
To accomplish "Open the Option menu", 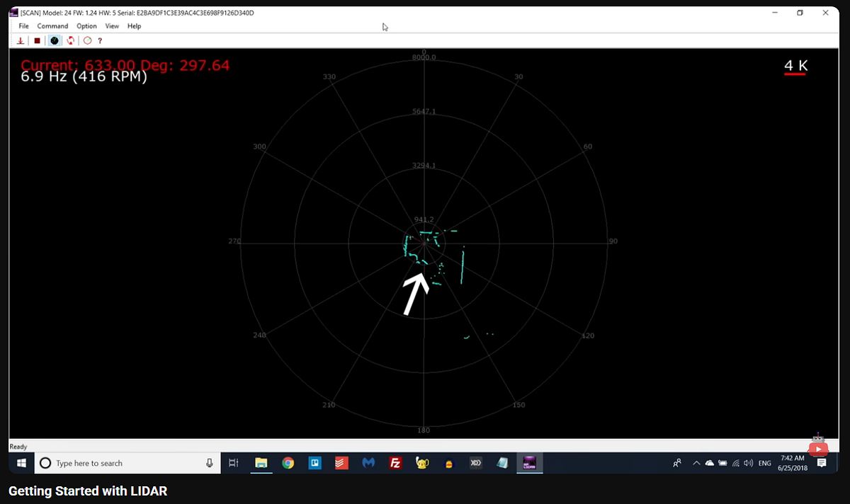I will pos(86,26).
